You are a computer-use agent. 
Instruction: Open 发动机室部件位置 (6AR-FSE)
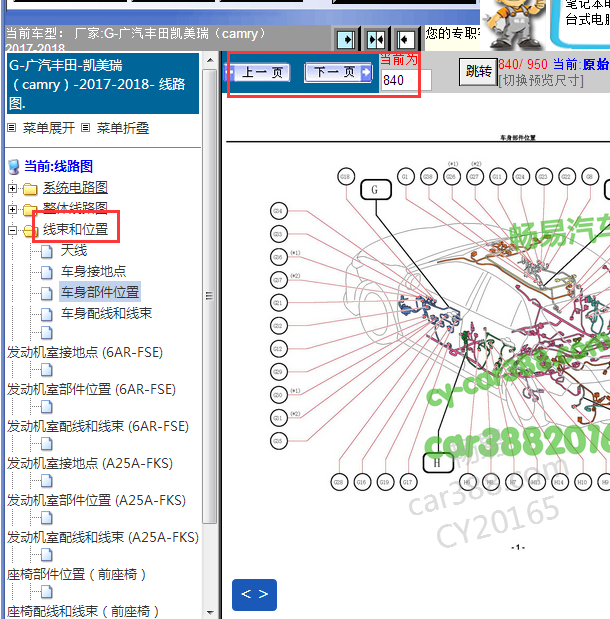coord(91,389)
